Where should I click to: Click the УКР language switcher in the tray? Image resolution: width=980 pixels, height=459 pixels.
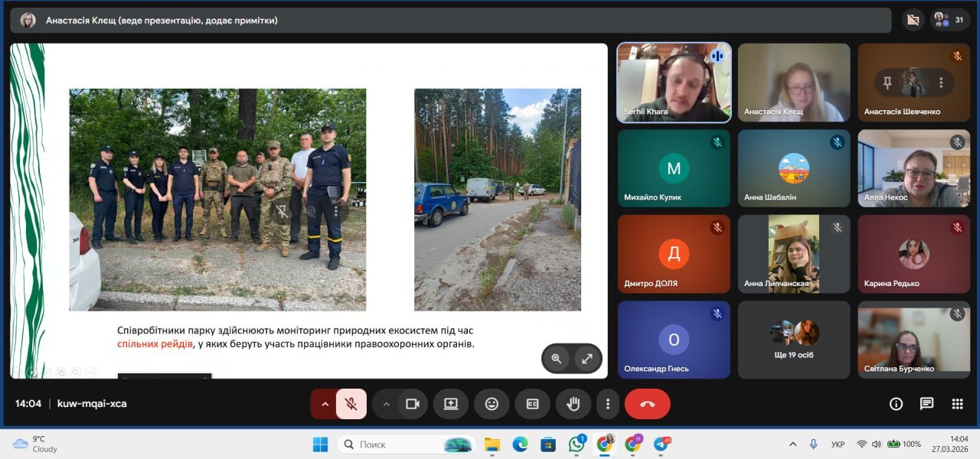pos(838,444)
